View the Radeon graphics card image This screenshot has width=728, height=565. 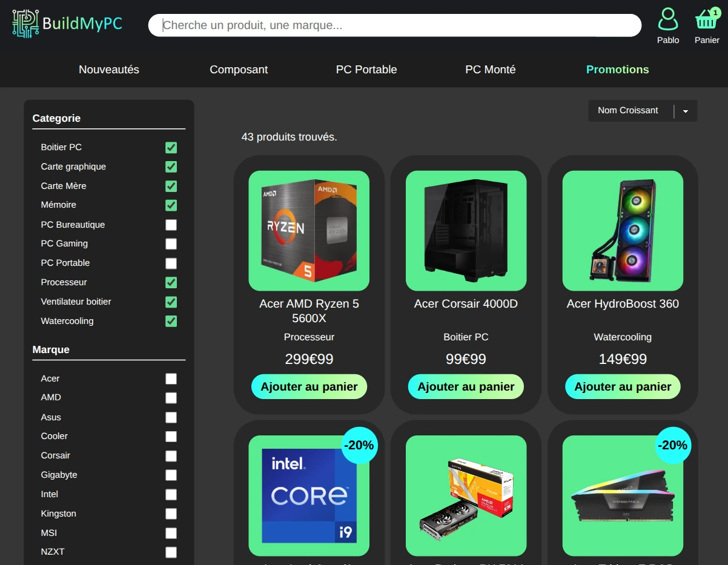pyautogui.click(x=466, y=495)
